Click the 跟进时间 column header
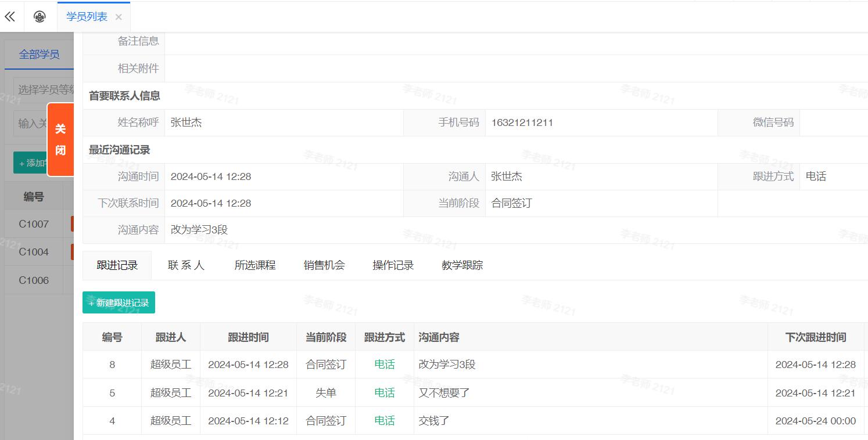Image resolution: width=868 pixels, height=440 pixels. click(x=248, y=337)
